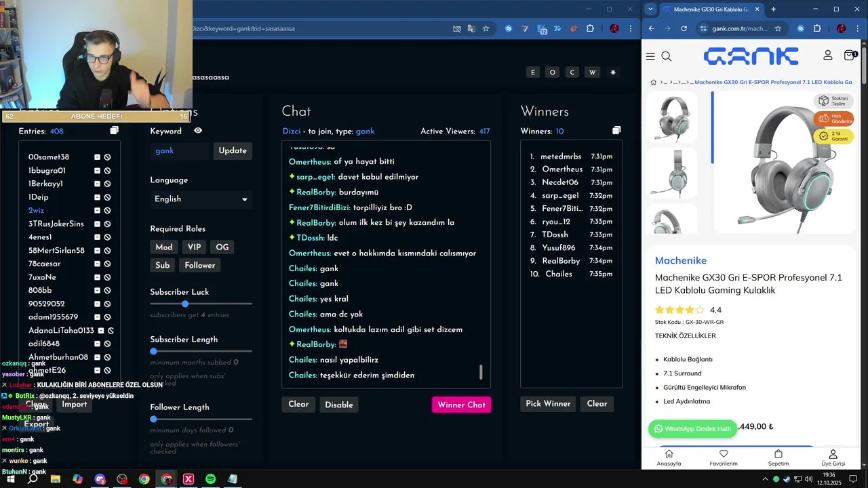Screen dimensions: 868x488
Task: Click the theme sun icon in giveaway header
Action: coord(613,73)
